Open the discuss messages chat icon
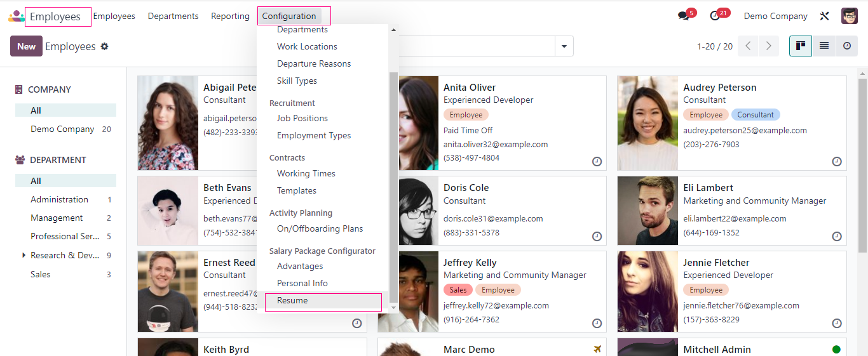 (x=684, y=16)
